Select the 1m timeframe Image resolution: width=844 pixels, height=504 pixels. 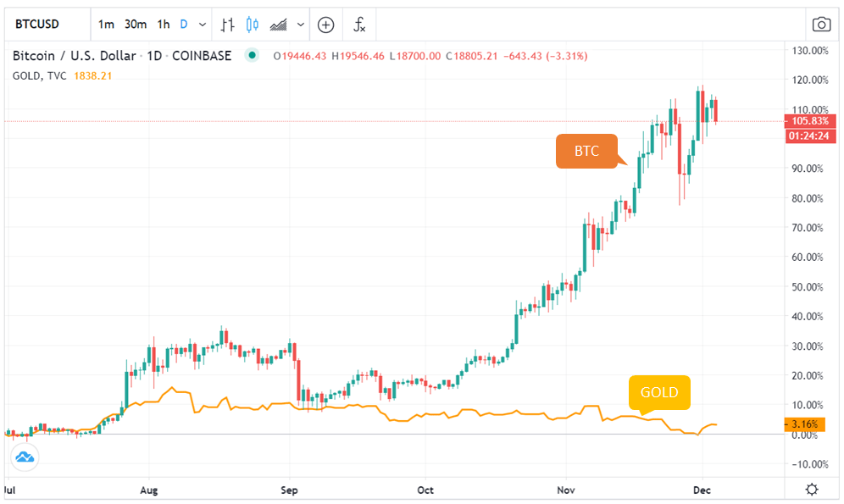(x=106, y=25)
